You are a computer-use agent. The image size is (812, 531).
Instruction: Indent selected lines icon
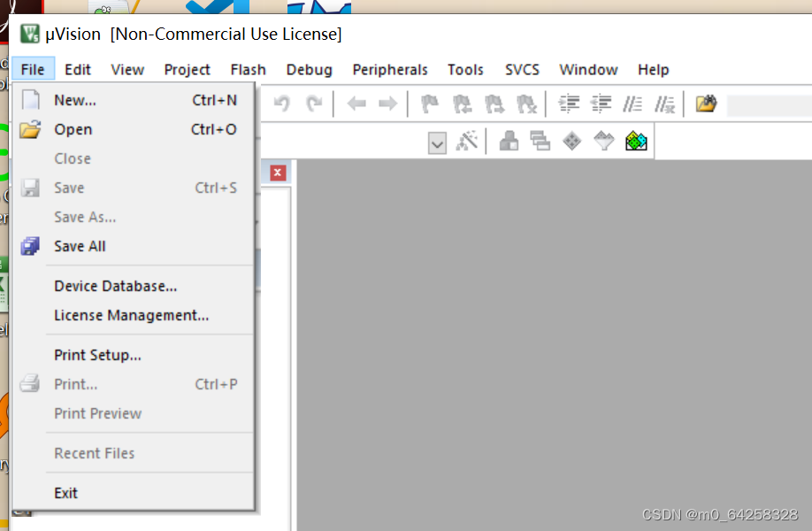(569, 104)
